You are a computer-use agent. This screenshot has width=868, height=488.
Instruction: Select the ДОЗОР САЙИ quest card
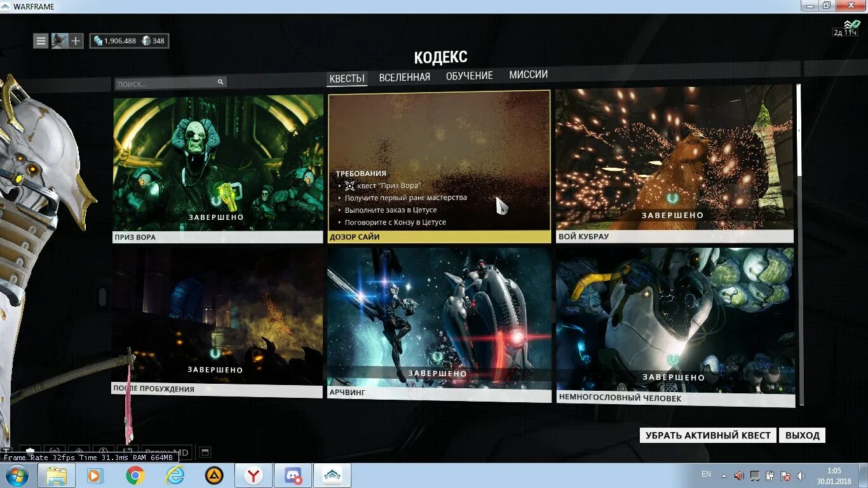pos(439,166)
